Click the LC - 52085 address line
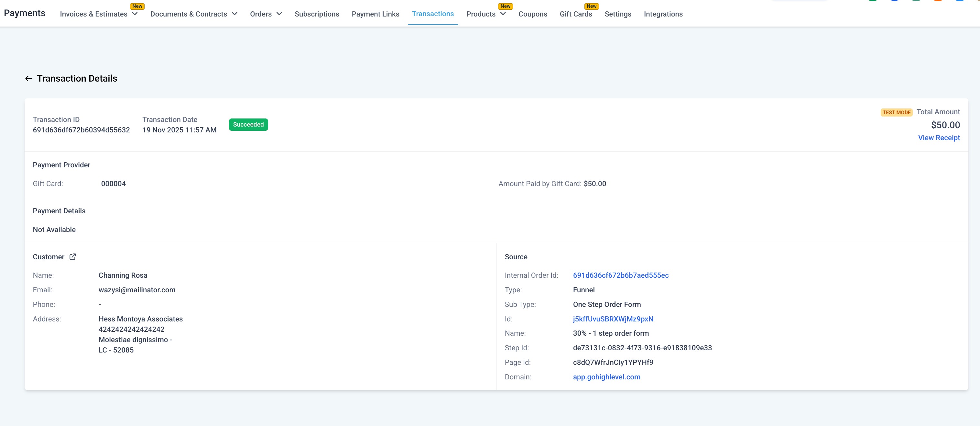The image size is (980, 426). coord(116,350)
